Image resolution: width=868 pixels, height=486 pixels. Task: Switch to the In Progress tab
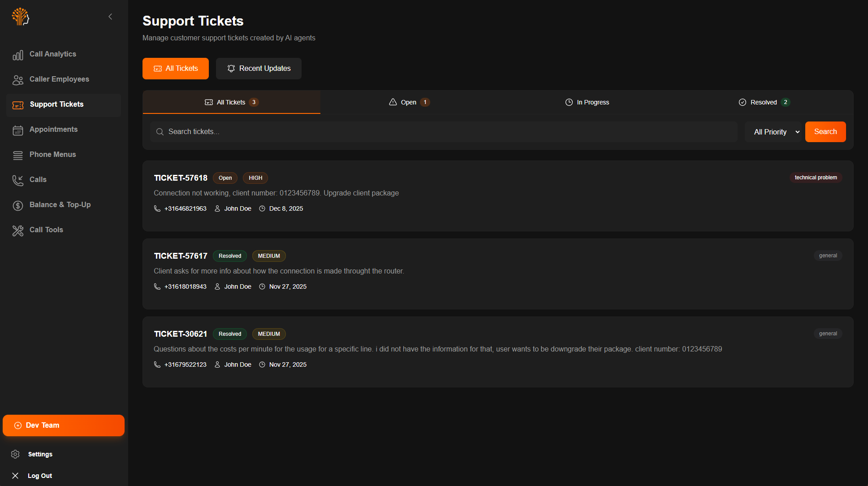coord(587,102)
